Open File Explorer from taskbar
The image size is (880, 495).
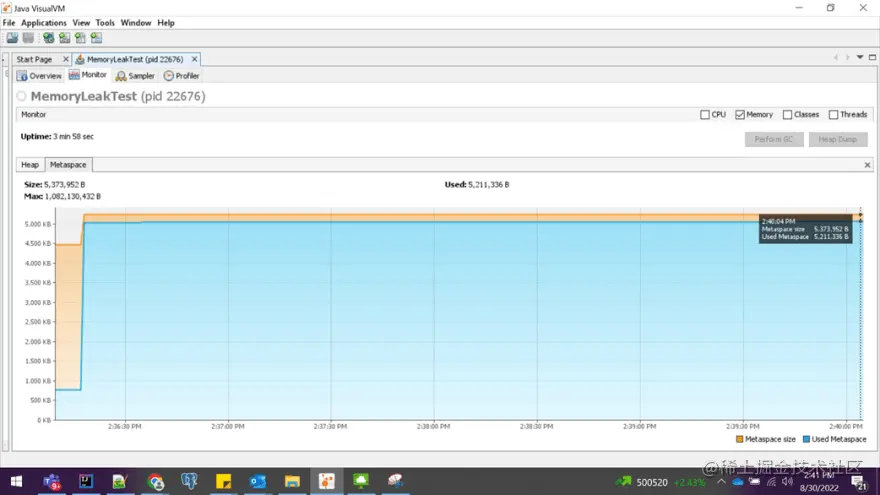coord(292,482)
